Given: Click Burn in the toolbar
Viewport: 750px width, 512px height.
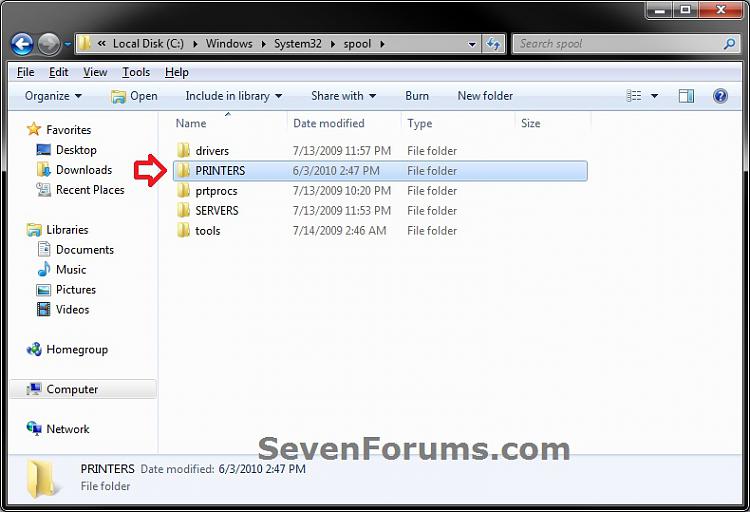Looking at the screenshot, I should [x=417, y=96].
